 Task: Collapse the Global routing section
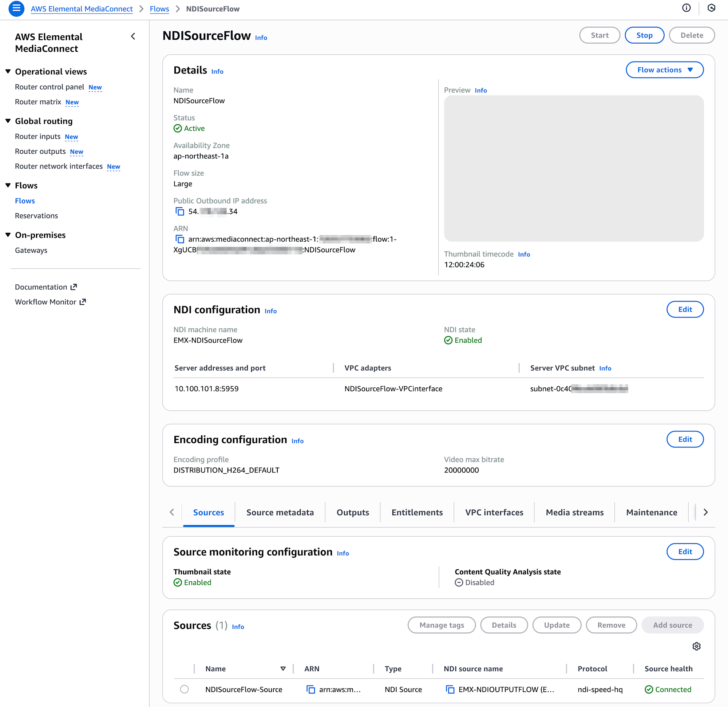(x=8, y=121)
